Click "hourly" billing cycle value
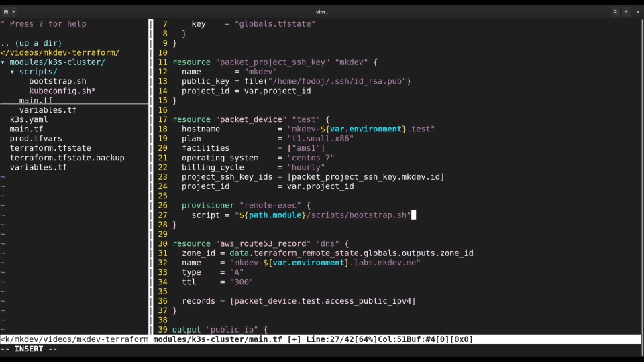 click(306, 168)
